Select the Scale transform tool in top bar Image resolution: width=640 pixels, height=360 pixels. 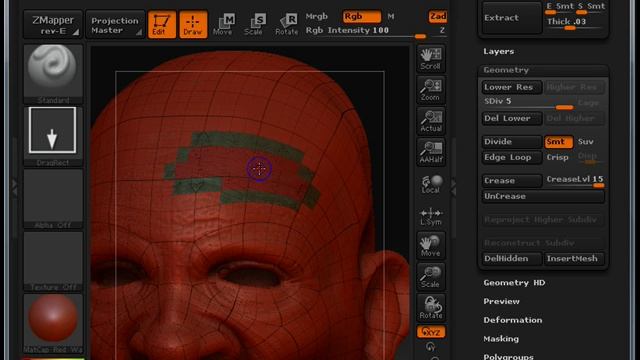point(254,24)
